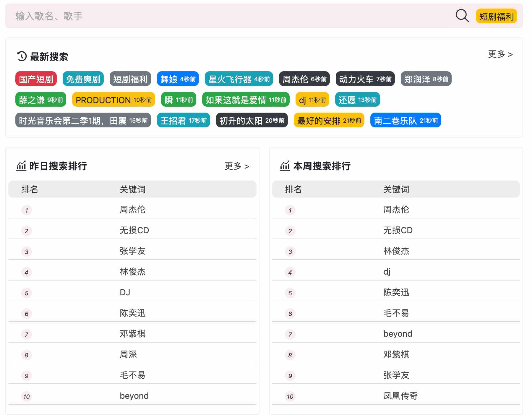
Task: Click rank badge 10 in 本周搜索排行
Action: [290, 396]
